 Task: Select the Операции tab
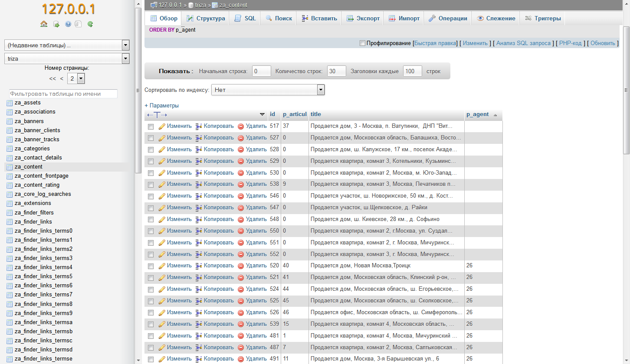click(x=447, y=18)
